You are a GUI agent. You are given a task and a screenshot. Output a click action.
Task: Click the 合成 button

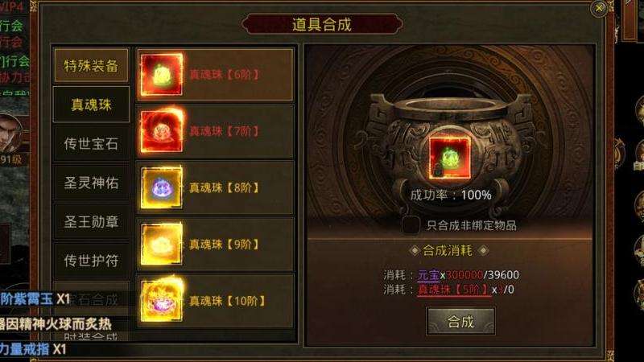460,321
